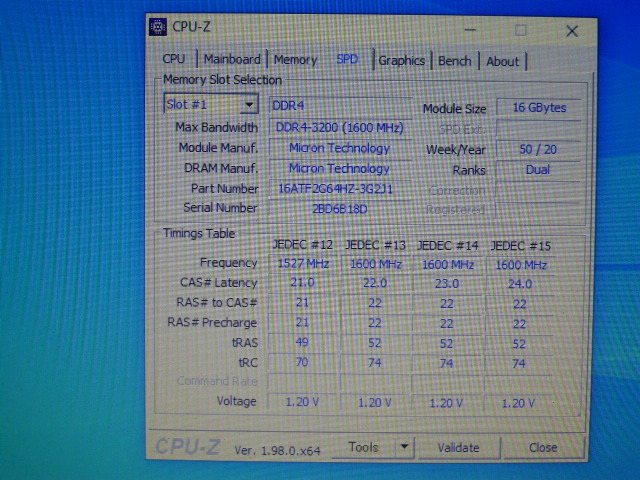
Task: Expand the Slot #1 memory slot dropdown
Action: click(x=249, y=104)
